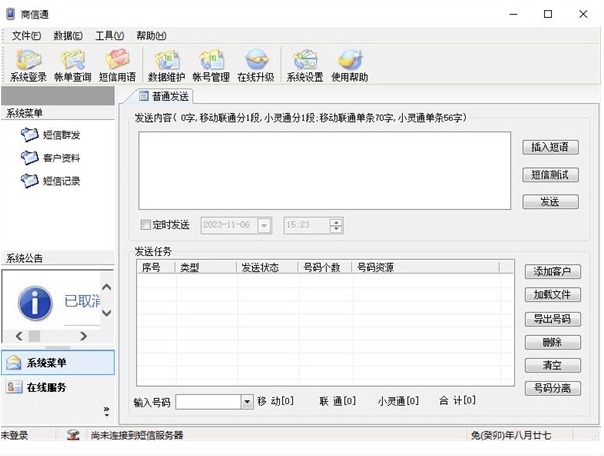Viewport: 604px width, 456px height.
Task: Click the 系统菜单 envelope panel button
Action: [x=58, y=362]
